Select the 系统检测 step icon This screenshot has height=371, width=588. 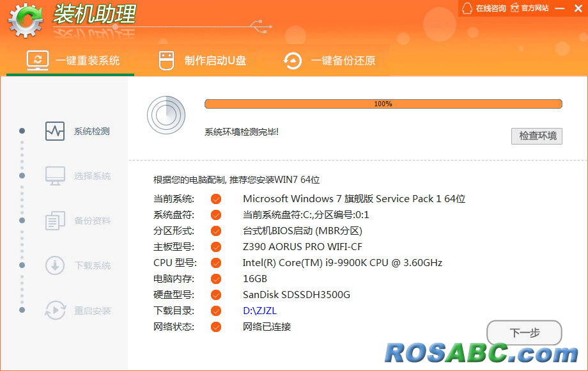pos(55,131)
